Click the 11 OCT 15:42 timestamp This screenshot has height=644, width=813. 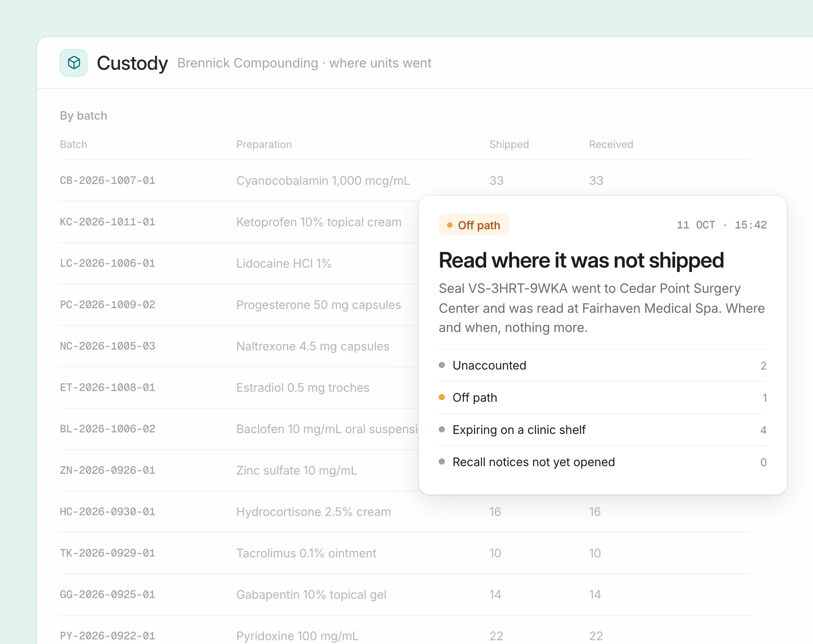click(721, 225)
